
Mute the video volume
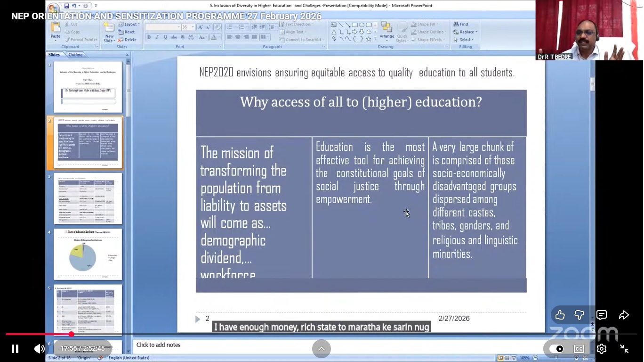click(x=40, y=349)
